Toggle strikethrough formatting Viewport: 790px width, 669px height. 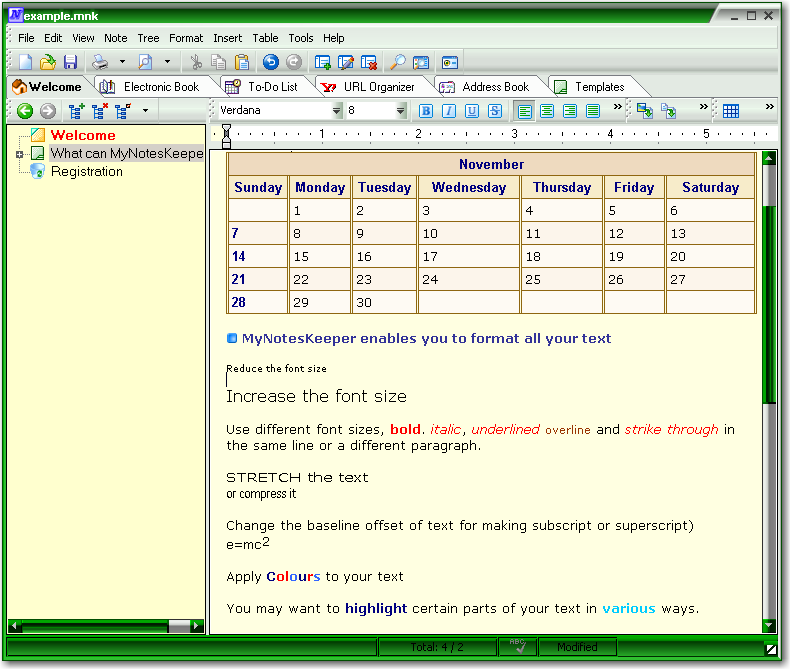click(495, 111)
